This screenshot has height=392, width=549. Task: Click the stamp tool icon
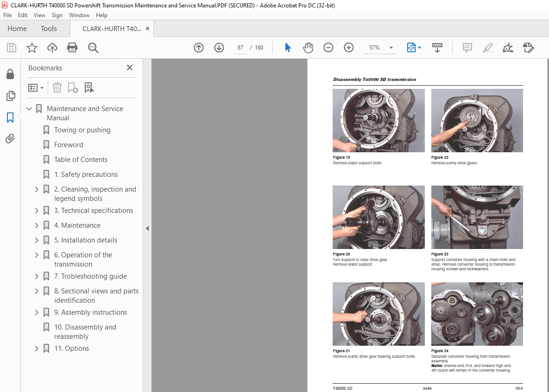click(x=528, y=48)
